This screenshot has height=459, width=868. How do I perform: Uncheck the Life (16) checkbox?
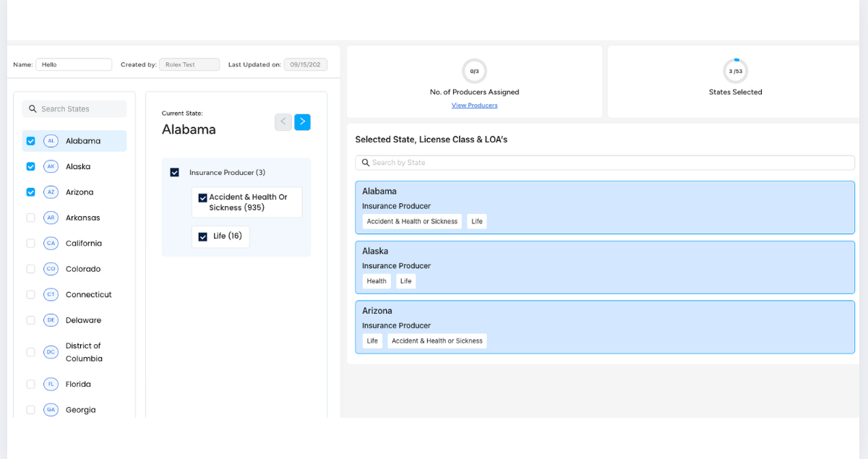[202, 236]
